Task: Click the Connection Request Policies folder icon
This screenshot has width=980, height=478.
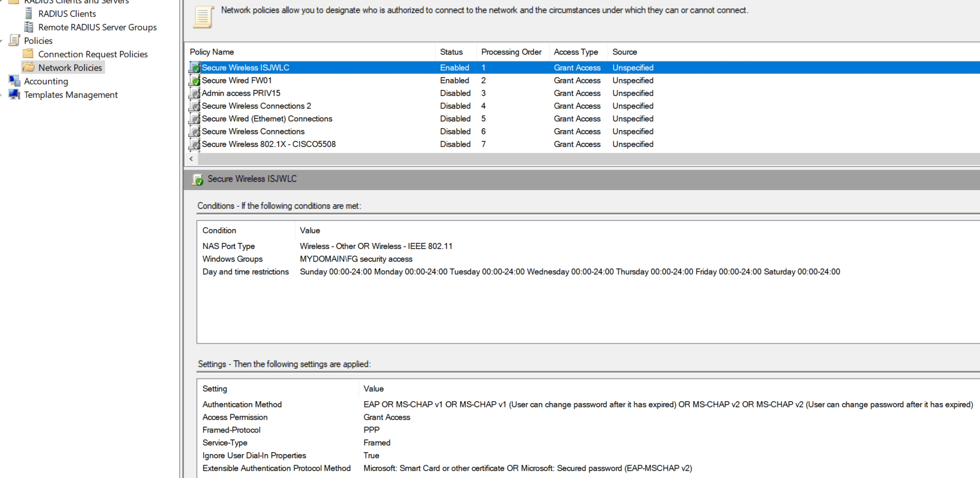Action: coord(28,53)
